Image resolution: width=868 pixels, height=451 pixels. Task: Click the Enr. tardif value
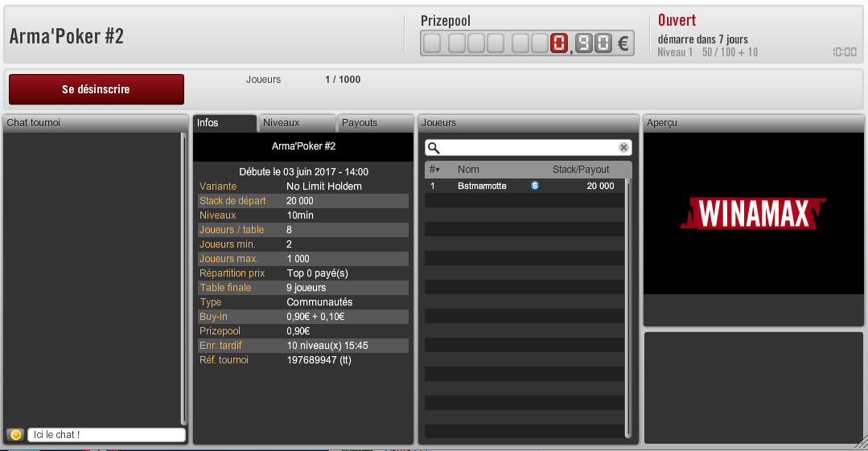pos(327,346)
